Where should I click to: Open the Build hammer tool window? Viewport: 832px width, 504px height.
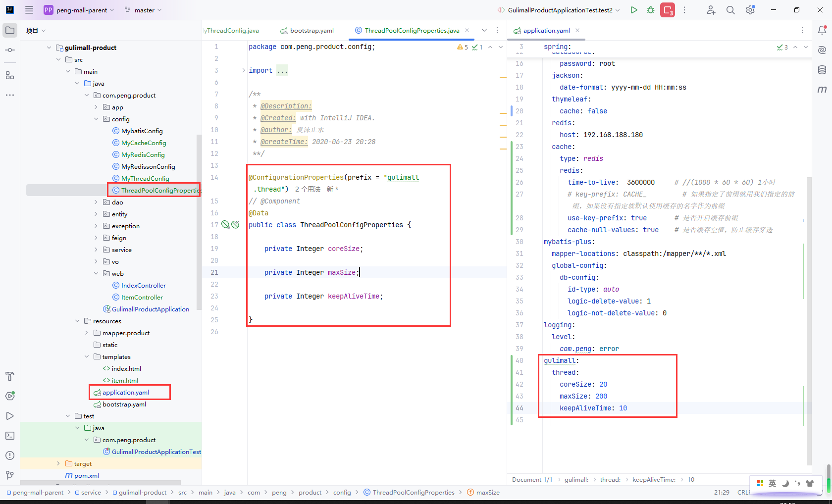(10, 376)
